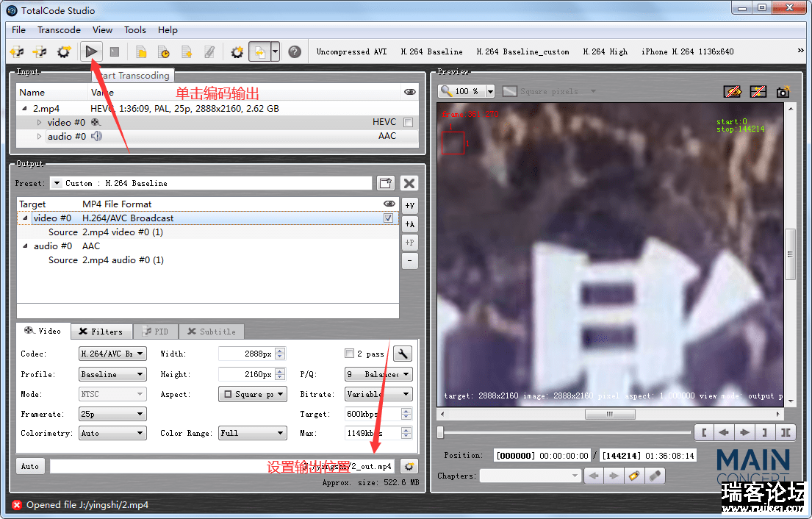Switch to the Filters tab
Image resolution: width=812 pixels, height=519 pixels.
click(x=101, y=332)
